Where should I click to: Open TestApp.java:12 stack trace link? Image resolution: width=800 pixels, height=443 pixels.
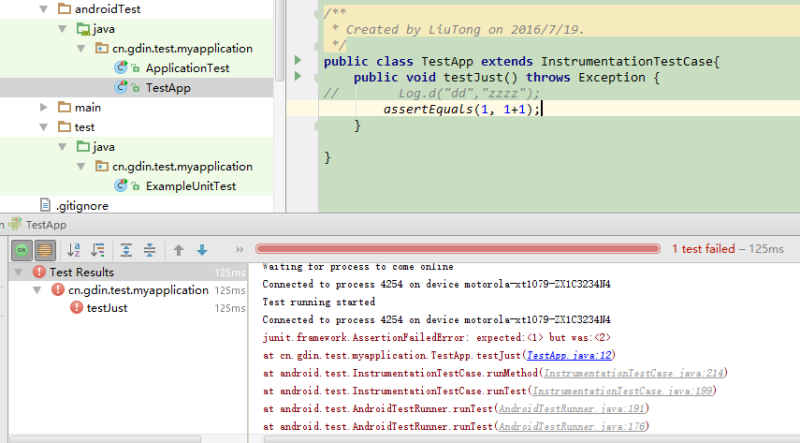569,355
